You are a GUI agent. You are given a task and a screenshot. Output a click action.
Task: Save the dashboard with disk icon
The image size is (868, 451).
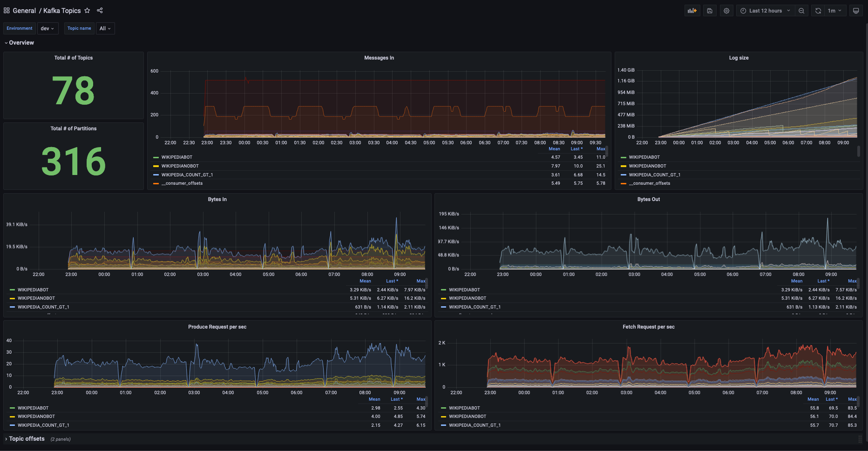coord(710,11)
